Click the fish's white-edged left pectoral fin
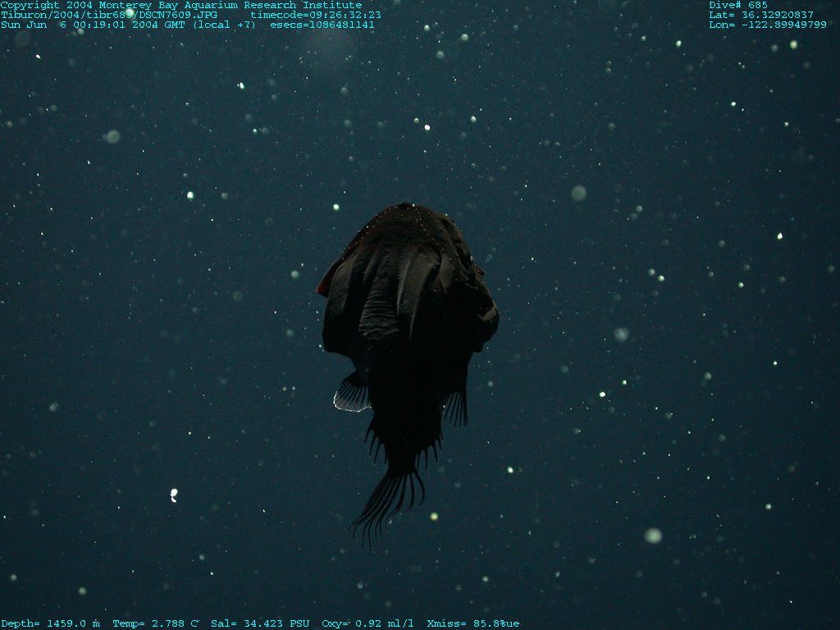 coord(351,395)
